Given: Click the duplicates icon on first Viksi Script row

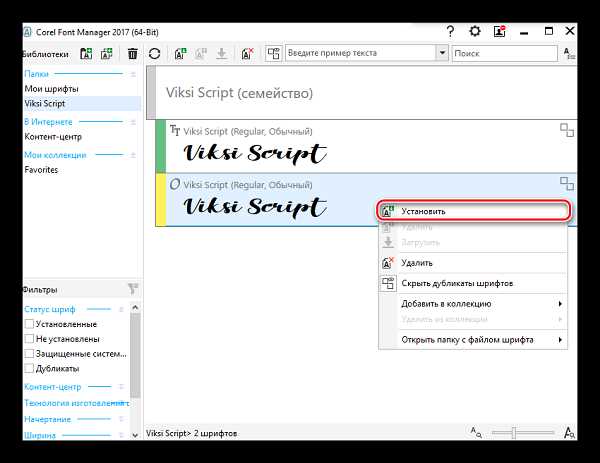Looking at the screenshot, I should click(567, 130).
